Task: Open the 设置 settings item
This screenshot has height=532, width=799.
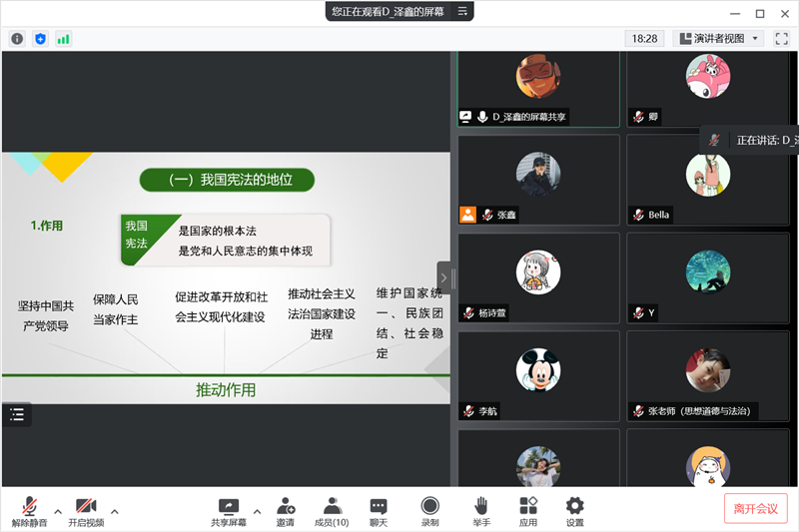Action: (x=575, y=511)
